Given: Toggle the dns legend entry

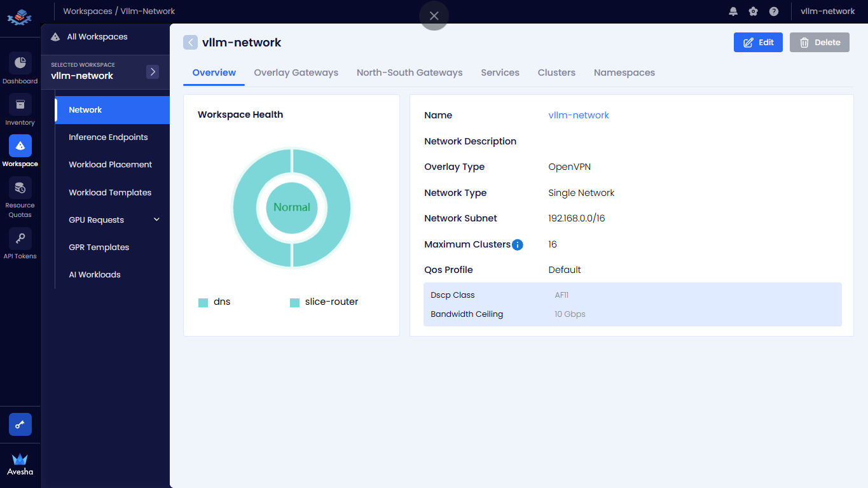Looking at the screenshot, I should click(x=214, y=302).
